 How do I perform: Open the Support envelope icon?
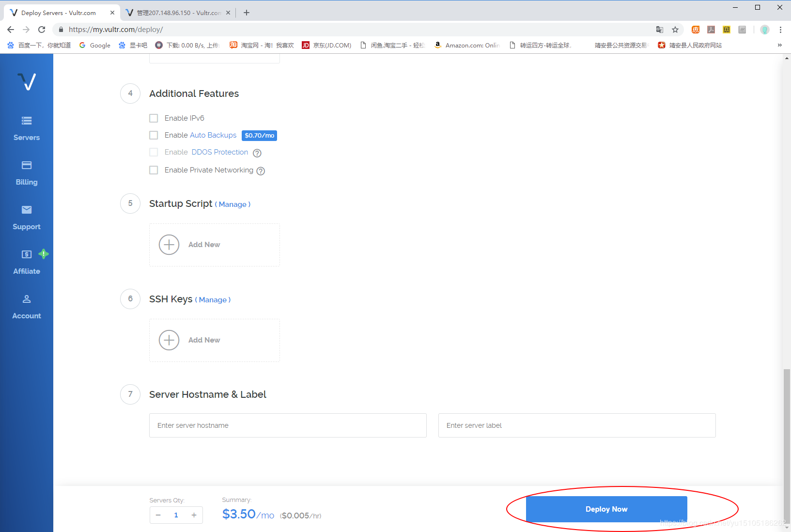(x=27, y=210)
